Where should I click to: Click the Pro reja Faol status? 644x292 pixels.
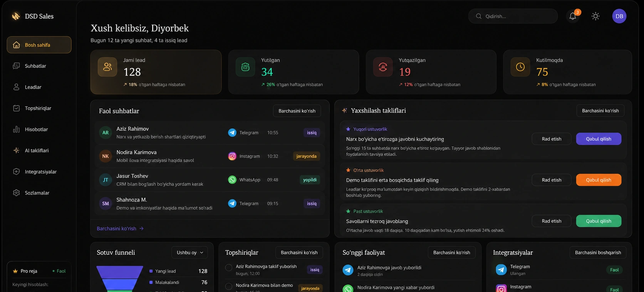pyautogui.click(x=59, y=271)
